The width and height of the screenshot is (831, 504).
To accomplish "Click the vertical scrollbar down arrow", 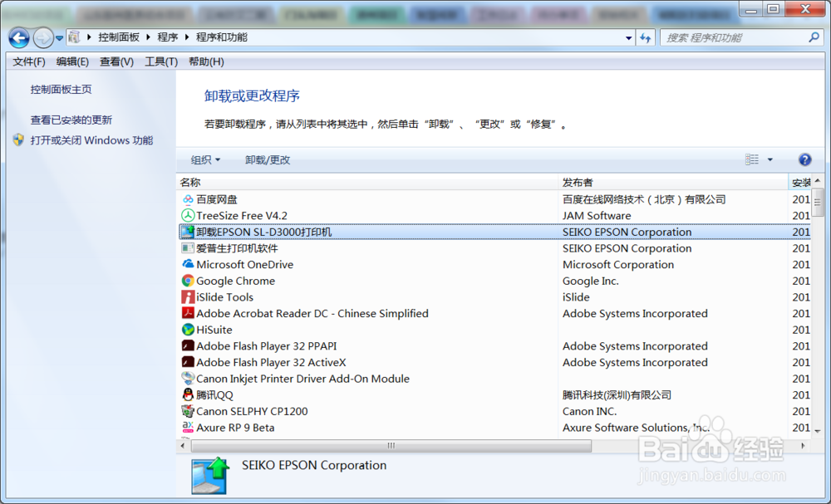I will point(818,432).
